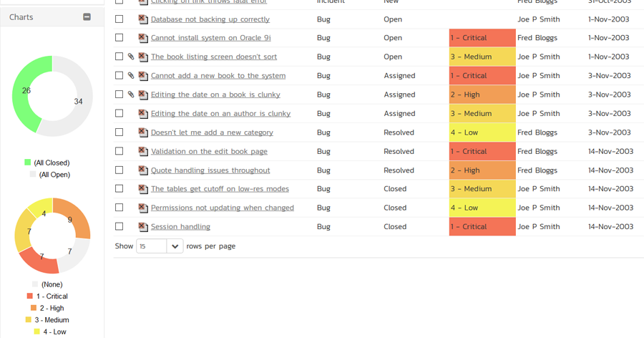Click bug icon beside 'Doesn't let me add a new category'
Viewport: 644px width, 338px height.
point(143,132)
